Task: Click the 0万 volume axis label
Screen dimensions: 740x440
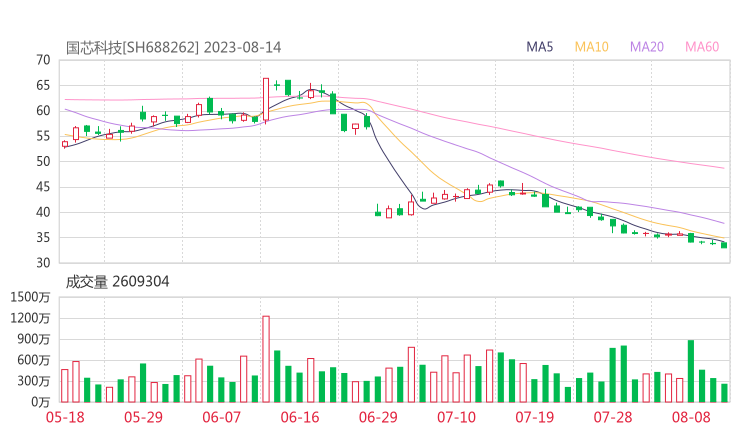Action: [41, 402]
